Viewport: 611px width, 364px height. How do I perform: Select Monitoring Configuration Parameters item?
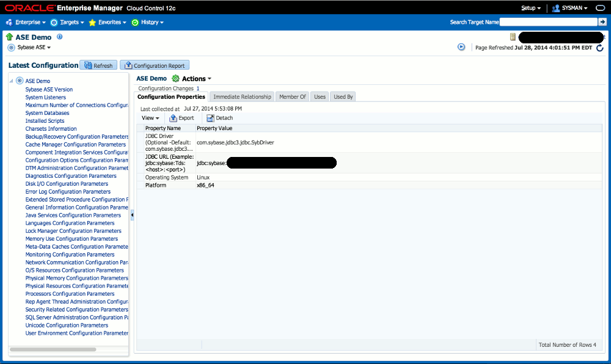click(x=70, y=255)
